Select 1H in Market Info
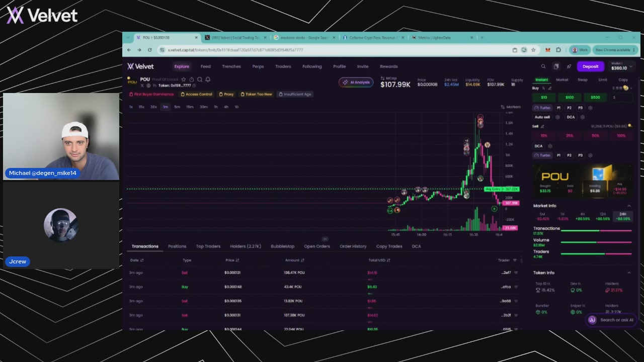Viewport: 644px width, 362px height. point(562,217)
